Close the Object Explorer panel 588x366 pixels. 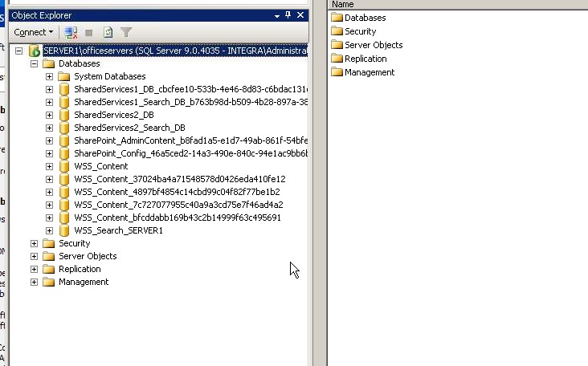coord(300,15)
